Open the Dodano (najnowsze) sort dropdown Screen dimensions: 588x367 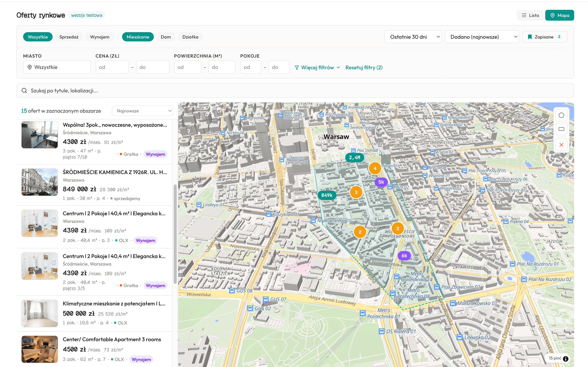pyautogui.click(x=482, y=37)
